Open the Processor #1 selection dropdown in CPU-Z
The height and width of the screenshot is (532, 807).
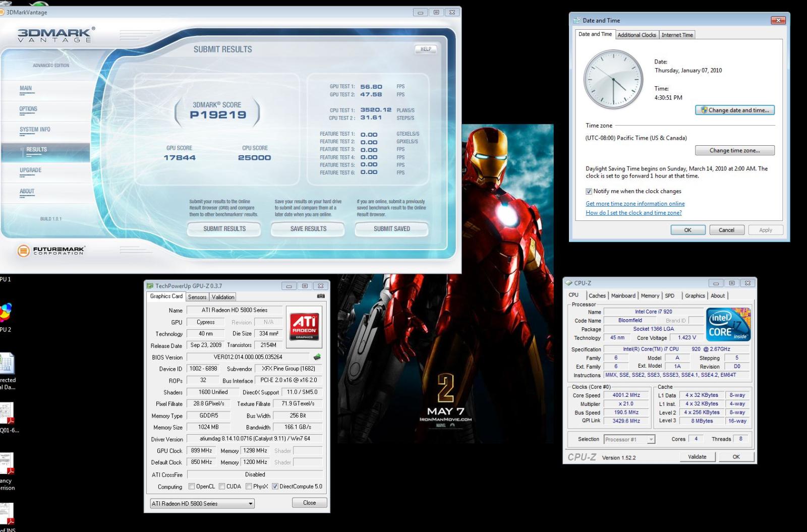point(629,439)
